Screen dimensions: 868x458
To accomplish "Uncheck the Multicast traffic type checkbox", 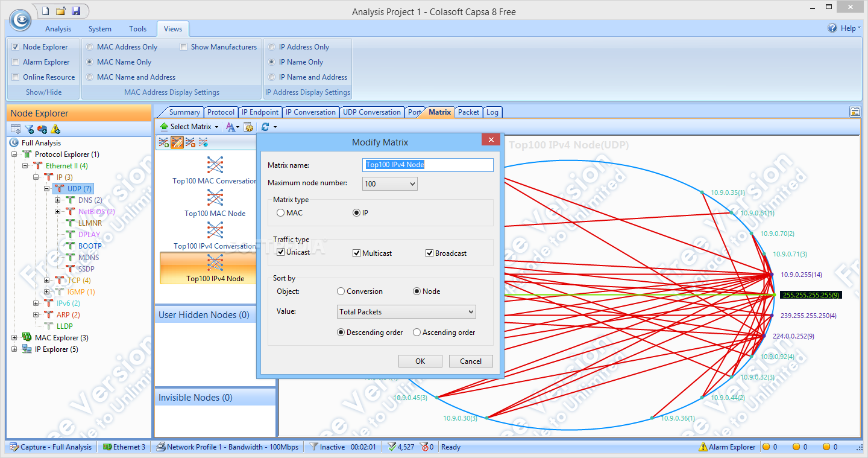I will [357, 253].
